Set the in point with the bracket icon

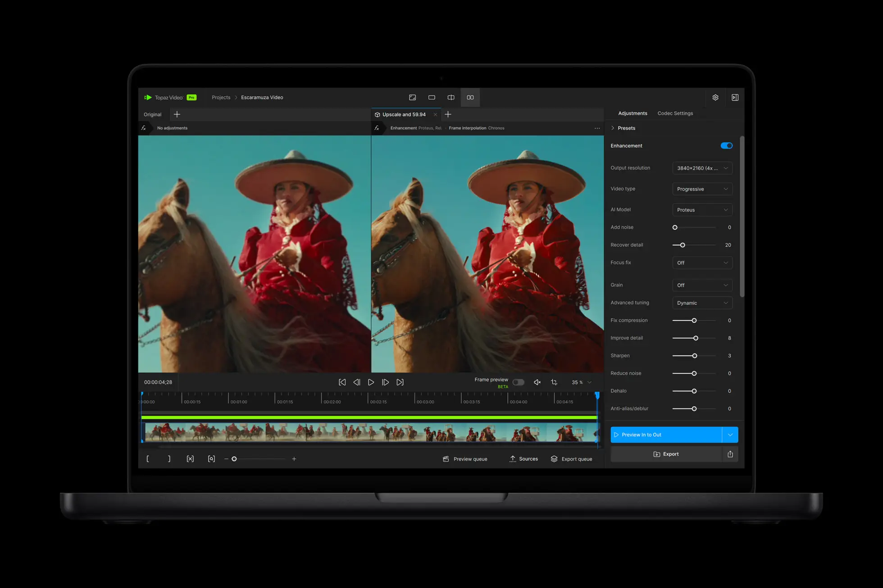click(x=148, y=458)
